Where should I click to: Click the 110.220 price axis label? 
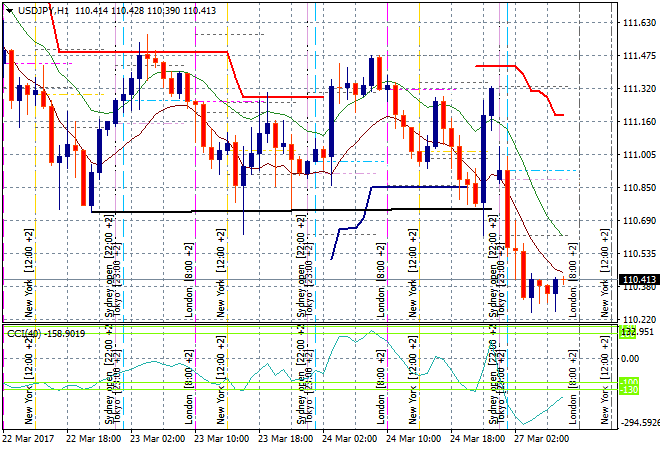(x=636, y=319)
